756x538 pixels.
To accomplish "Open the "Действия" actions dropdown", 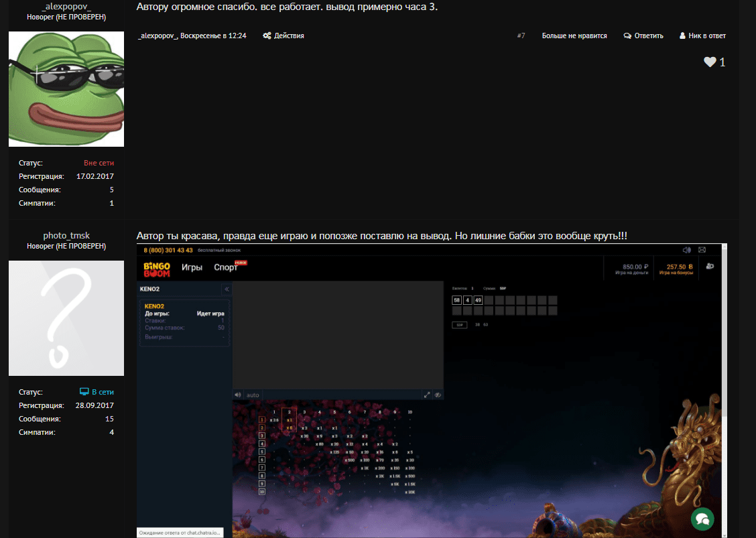I will (x=283, y=36).
